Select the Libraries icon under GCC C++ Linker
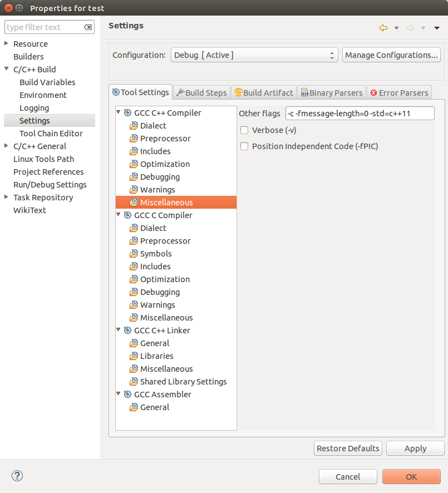The width and height of the screenshot is (448, 493). click(x=133, y=356)
